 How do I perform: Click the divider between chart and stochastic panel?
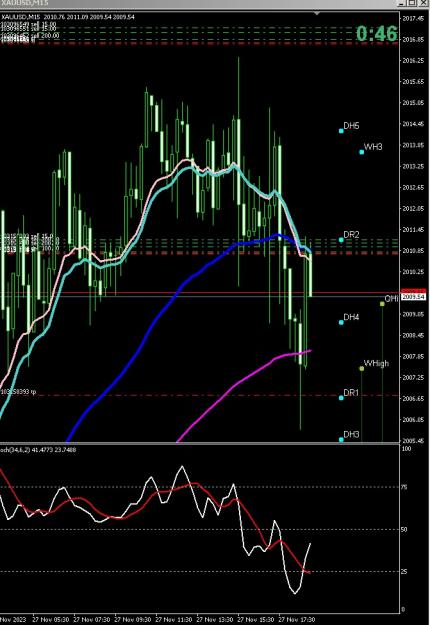tap(199, 443)
